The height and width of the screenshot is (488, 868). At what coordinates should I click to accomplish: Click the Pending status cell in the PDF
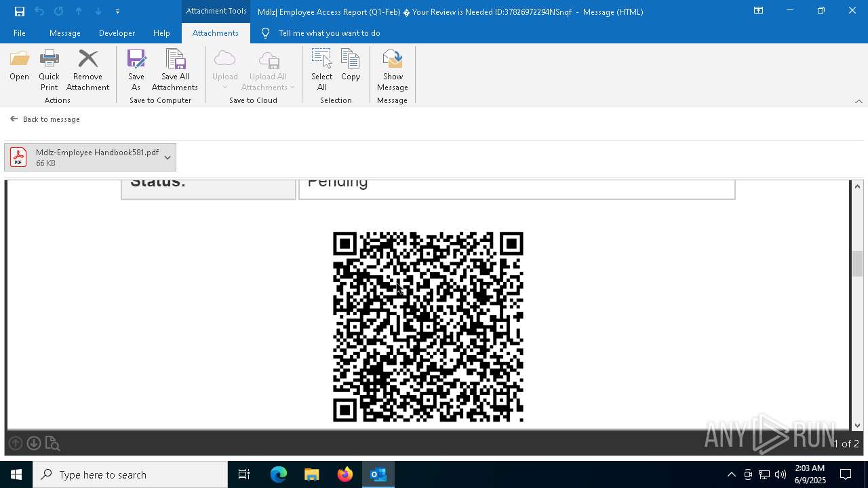tap(517, 189)
